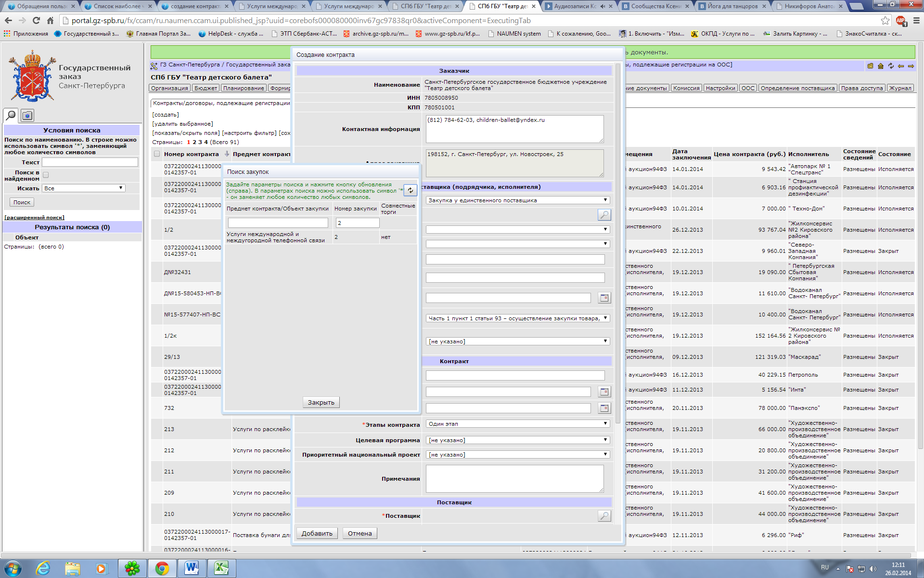Launch Excel from the Windows taskbar

point(221,568)
